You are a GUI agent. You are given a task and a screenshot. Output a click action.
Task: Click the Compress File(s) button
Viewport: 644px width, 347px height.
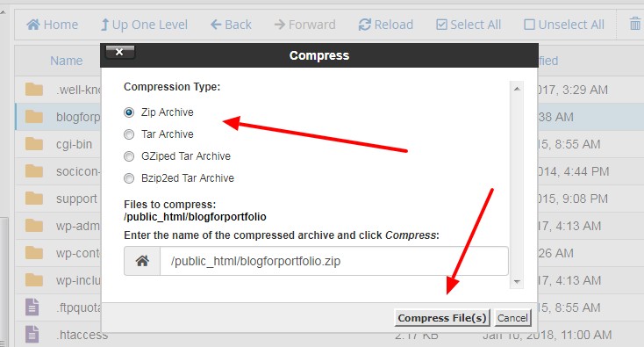[442, 318]
